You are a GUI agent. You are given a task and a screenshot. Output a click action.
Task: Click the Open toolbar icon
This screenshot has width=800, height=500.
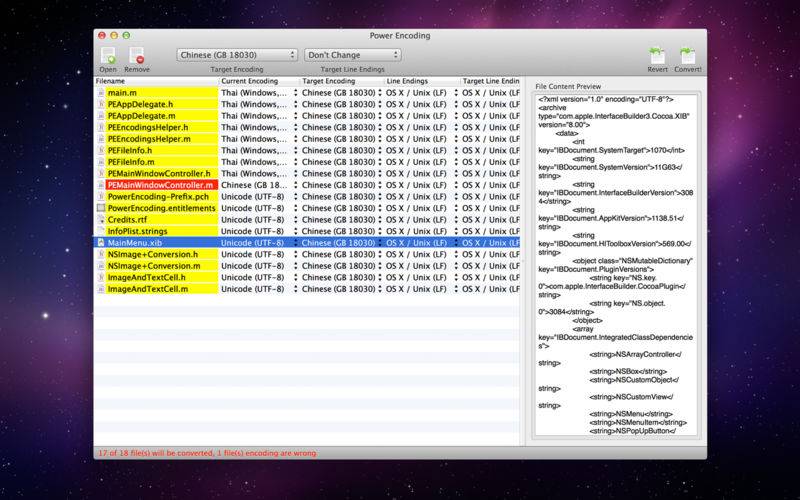click(x=107, y=55)
